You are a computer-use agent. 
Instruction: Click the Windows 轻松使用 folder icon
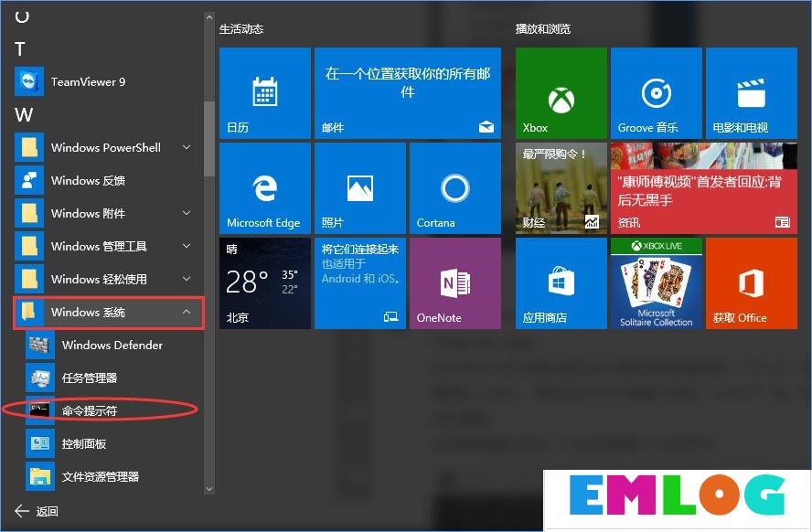point(29,279)
